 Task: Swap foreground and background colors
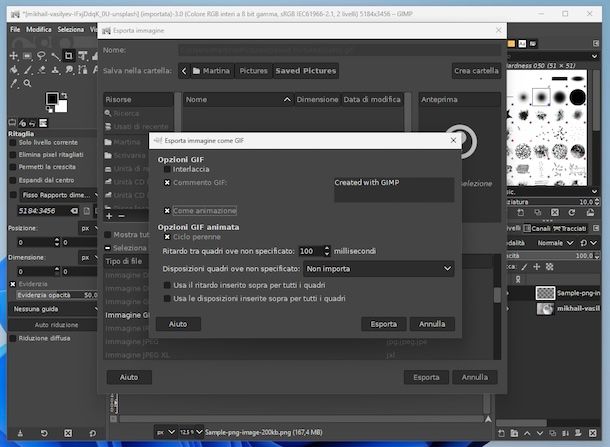click(64, 95)
